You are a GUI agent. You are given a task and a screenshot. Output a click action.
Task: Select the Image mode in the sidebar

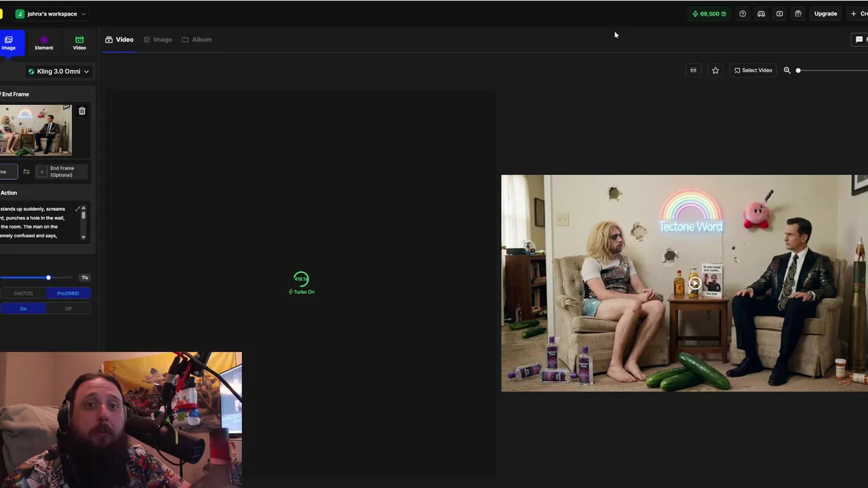click(x=9, y=43)
